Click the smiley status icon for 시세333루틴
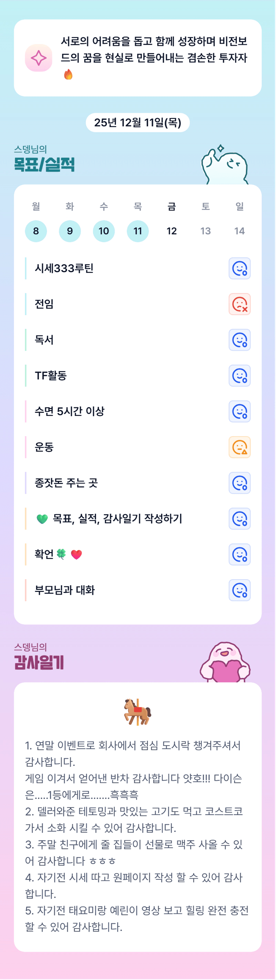This screenshot has width=276, height=980. (239, 268)
